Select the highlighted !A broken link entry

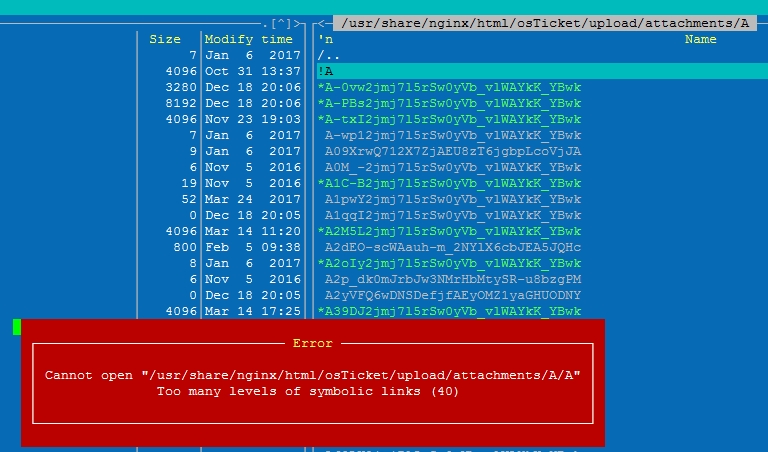click(x=542, y=71)
